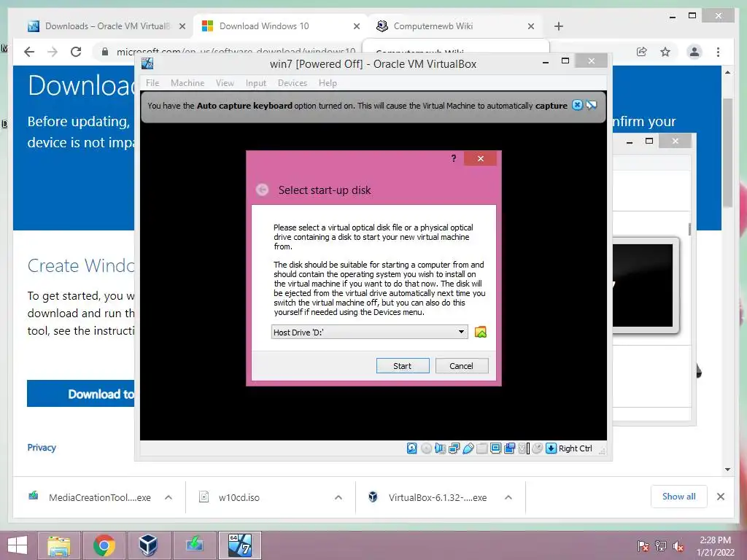This screenshot has height=560, width=747.
Task: Open the Machine menu
Action: 187,83
